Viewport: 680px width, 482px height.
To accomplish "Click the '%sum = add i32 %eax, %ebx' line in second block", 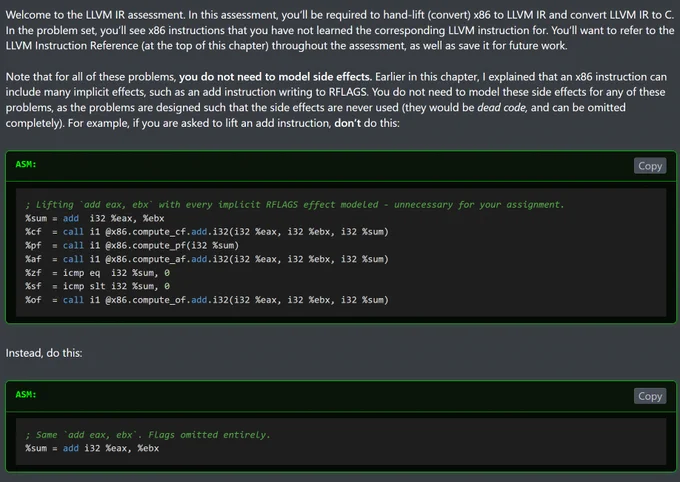I will 92,448.
